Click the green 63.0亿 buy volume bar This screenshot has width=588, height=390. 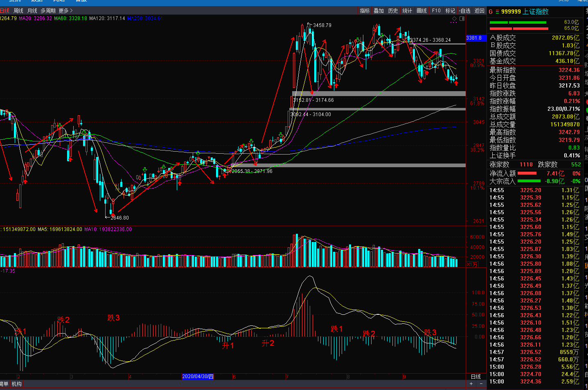[518, 22]
